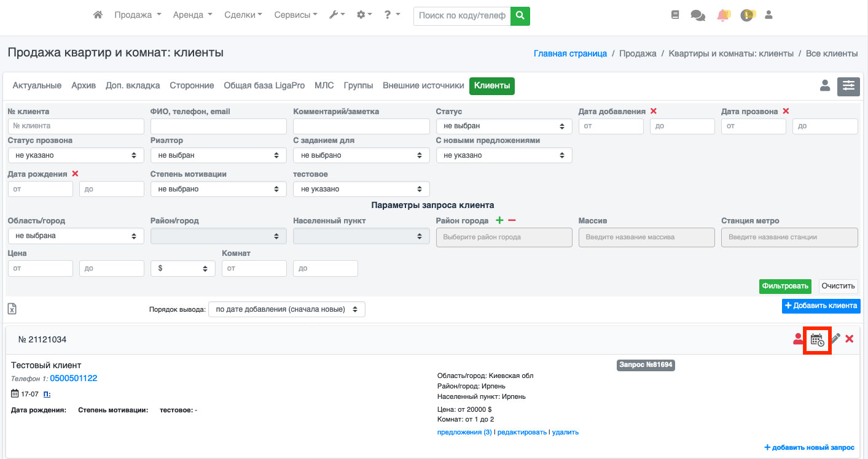Click the home icon in navbar
Viewport: 868px width, 459px height.
coord(98,15)
